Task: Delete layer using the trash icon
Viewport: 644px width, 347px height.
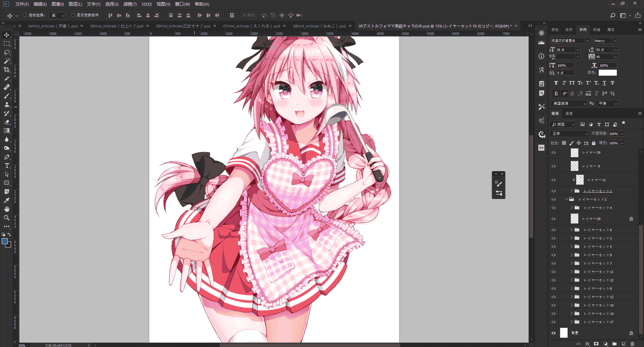Action: pos(632,344)
